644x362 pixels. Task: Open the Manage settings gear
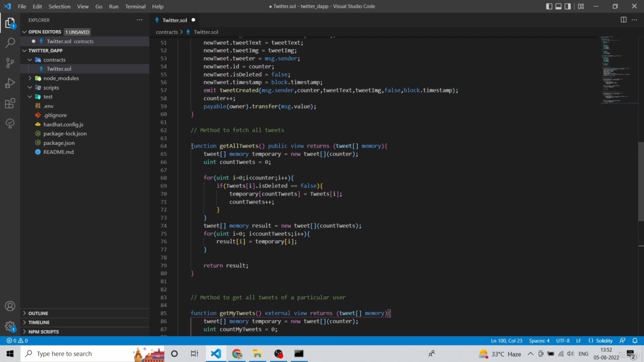[10, 326]
